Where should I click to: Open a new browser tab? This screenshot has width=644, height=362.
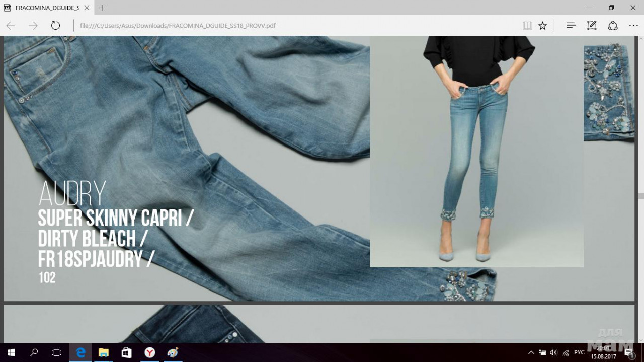point(102,8)
